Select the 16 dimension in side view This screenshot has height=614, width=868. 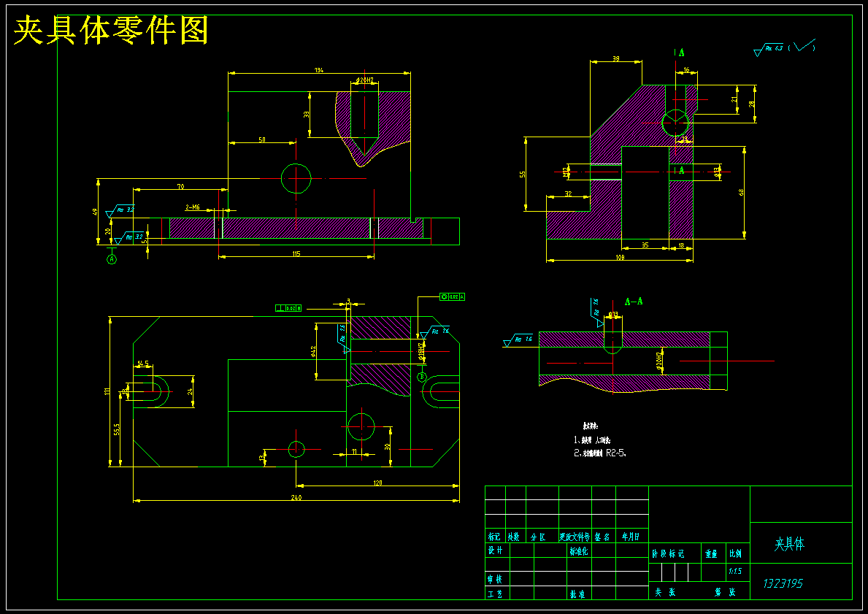(686, 70)
